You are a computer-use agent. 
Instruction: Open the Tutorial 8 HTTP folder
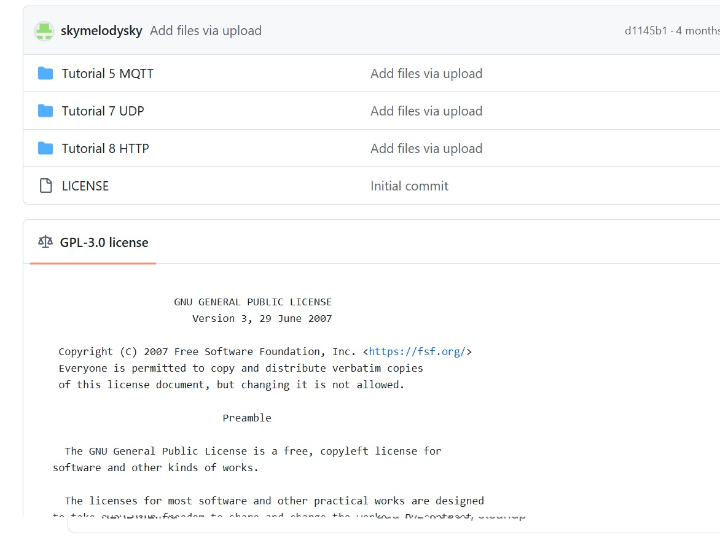pos(105,148)
